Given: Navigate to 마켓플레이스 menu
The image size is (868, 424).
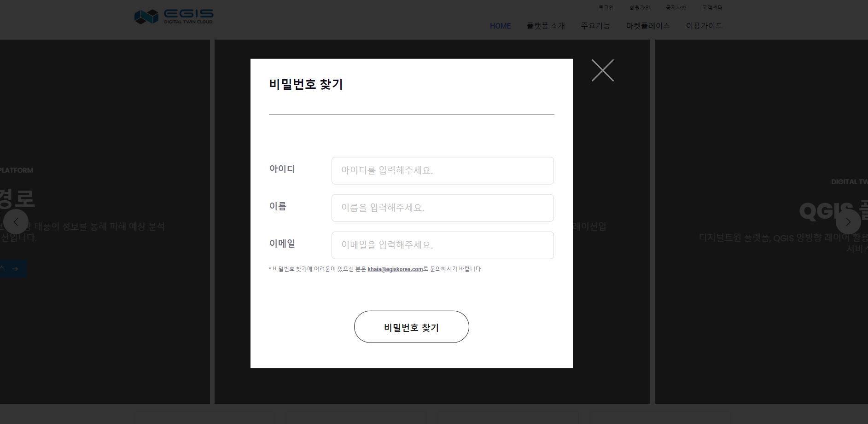Looking at the screenshot, I should pos(648,26).
